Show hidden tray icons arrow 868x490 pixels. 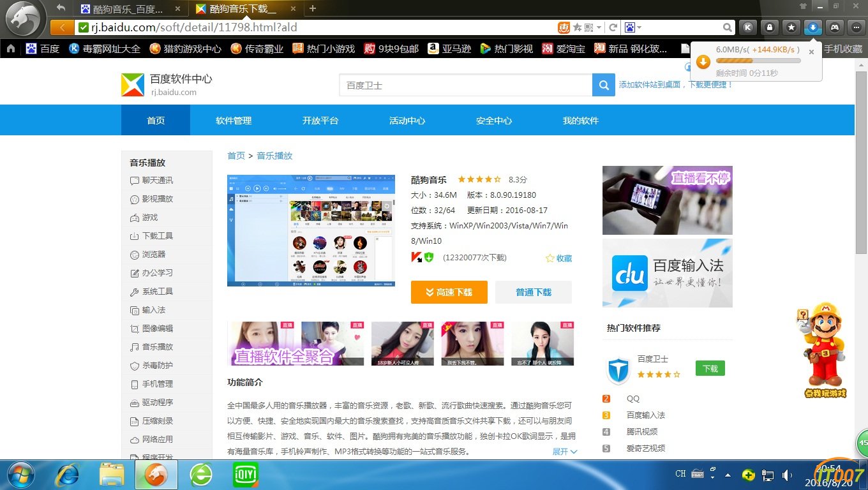tap(728, 475)
